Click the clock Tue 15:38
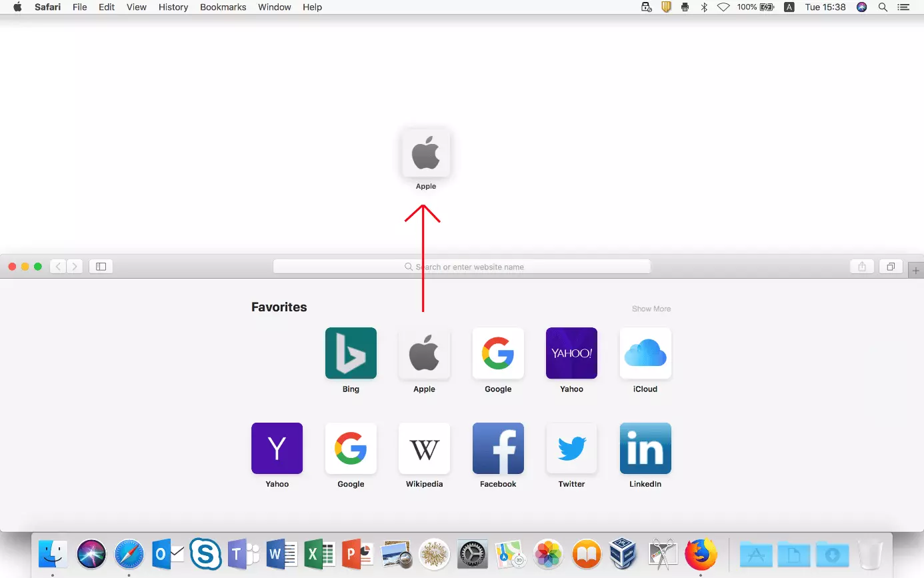 [x=825, y=7]
